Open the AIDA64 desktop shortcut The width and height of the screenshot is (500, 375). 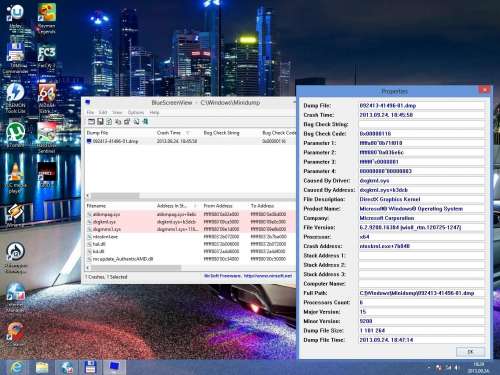point(47,98)
